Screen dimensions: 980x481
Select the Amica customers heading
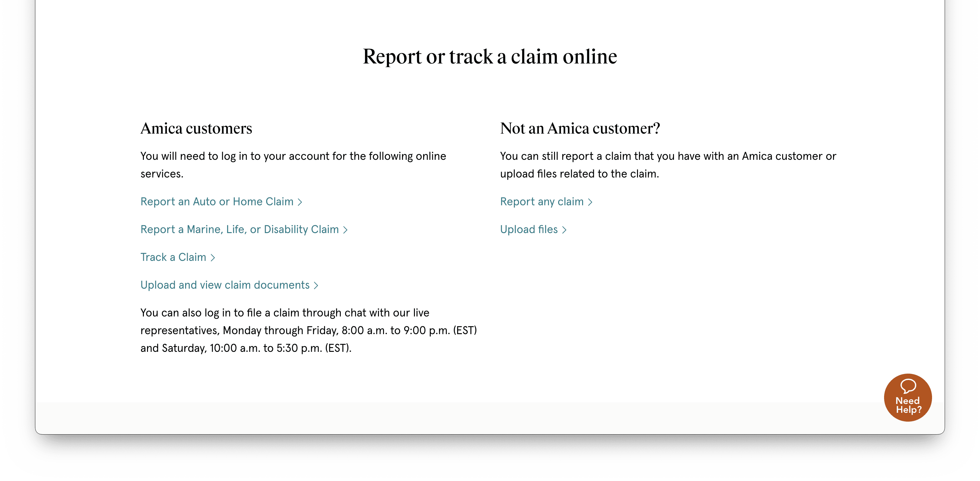point(196,128)
